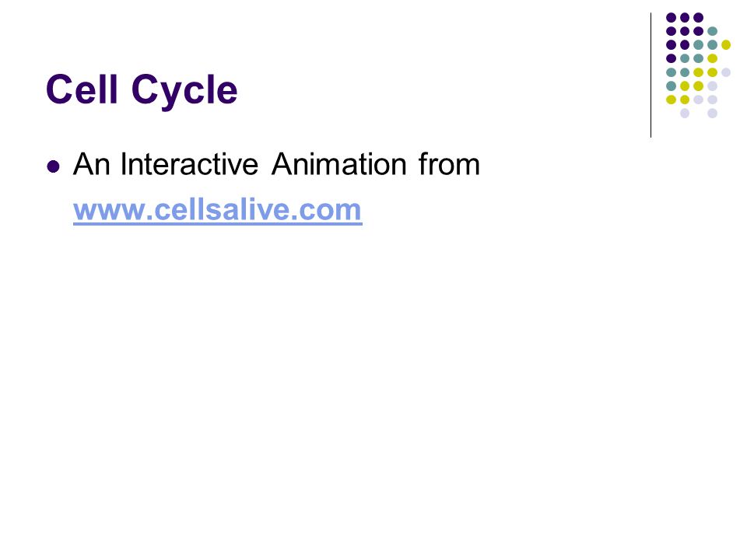The height and width of the screenshot is (560, 747).
Task: Click the "www" beginning of the link
Action: coord(110,209)
